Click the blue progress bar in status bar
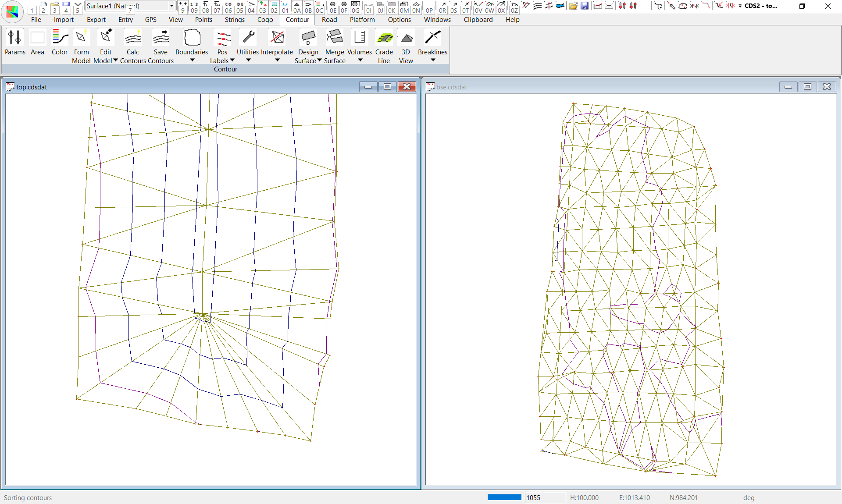The height and width of the screenshot is (504, 842). coord(504,497)
